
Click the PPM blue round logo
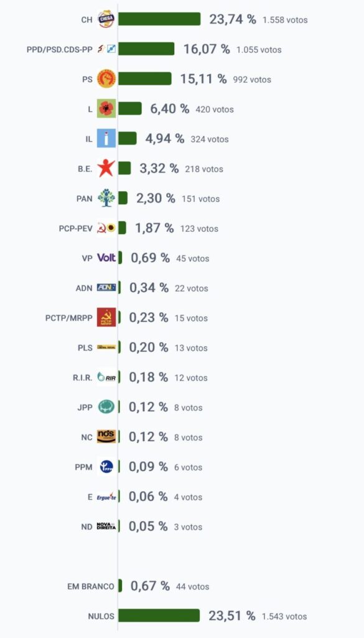click(x=106, y=467)
